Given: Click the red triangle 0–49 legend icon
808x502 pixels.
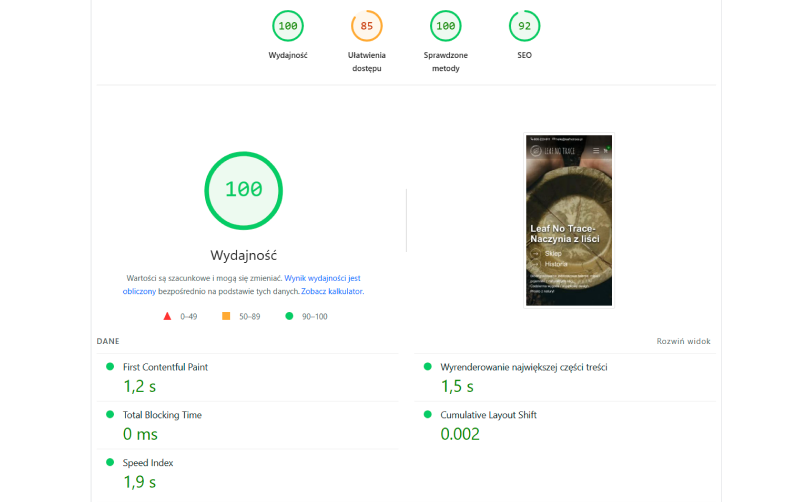Looking at the screenshot, I should click(x=168, y=316).
